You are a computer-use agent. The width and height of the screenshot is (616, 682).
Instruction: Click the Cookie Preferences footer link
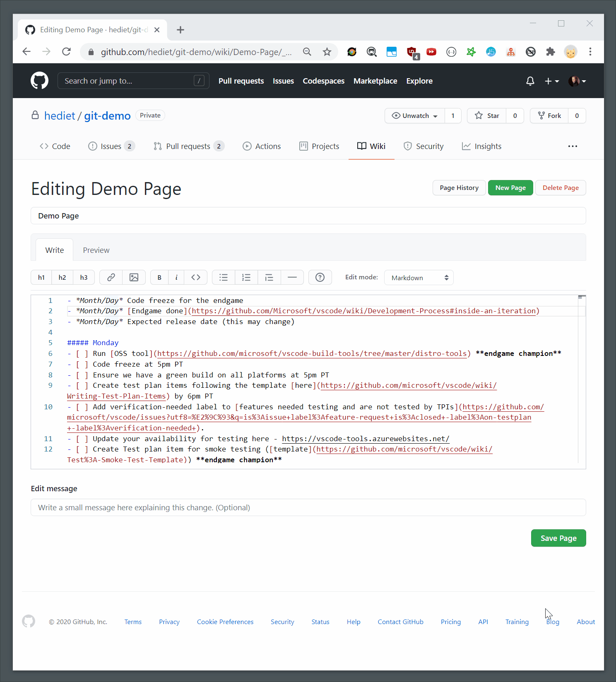225,622
